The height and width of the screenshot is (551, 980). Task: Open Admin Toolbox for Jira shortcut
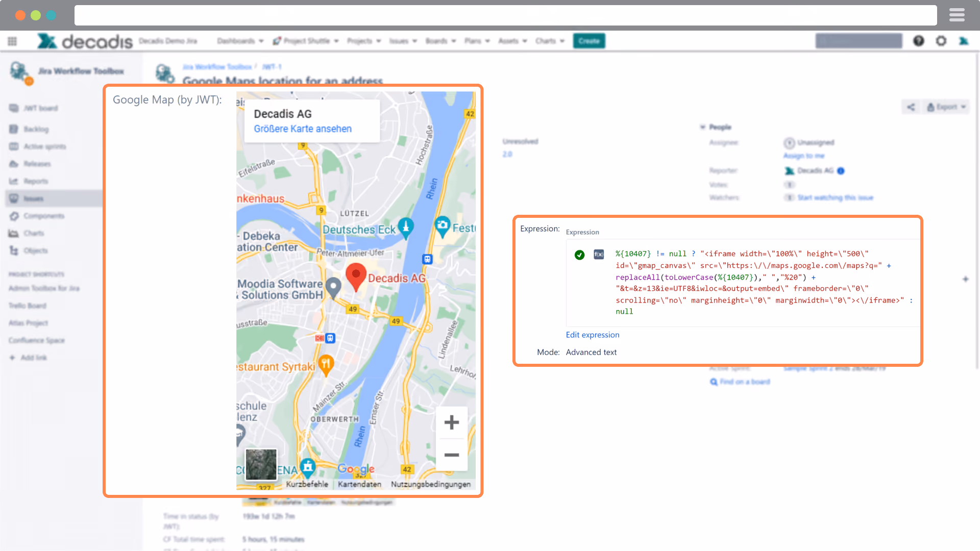point(44,288)
